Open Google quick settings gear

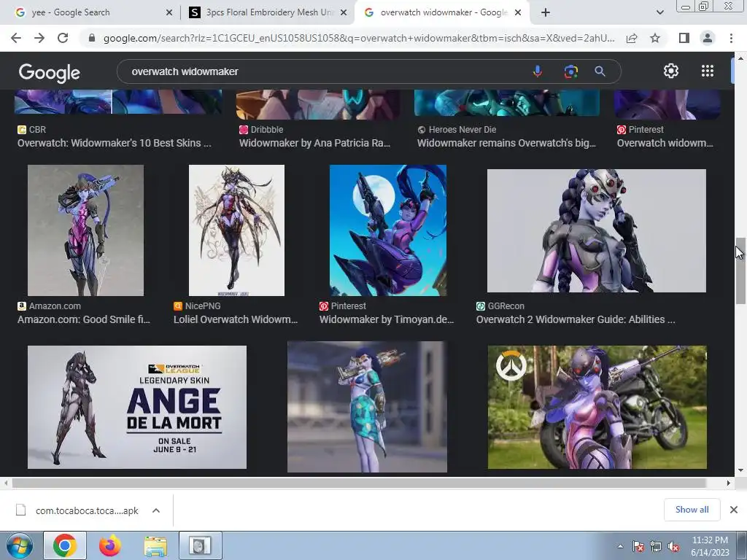click(x=671, y=71)
